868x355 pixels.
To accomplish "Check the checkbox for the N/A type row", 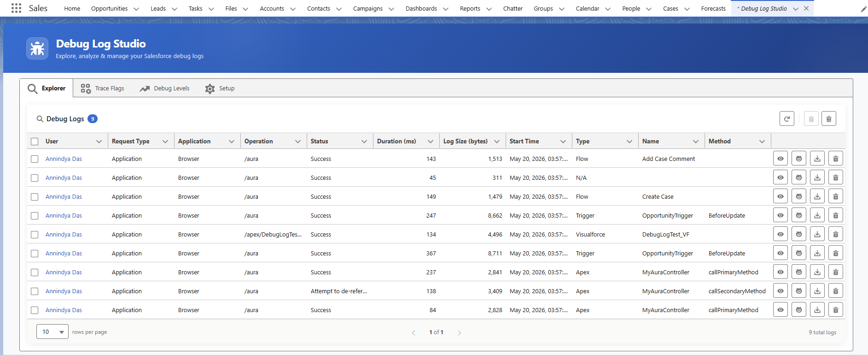I will pos(35,178).
